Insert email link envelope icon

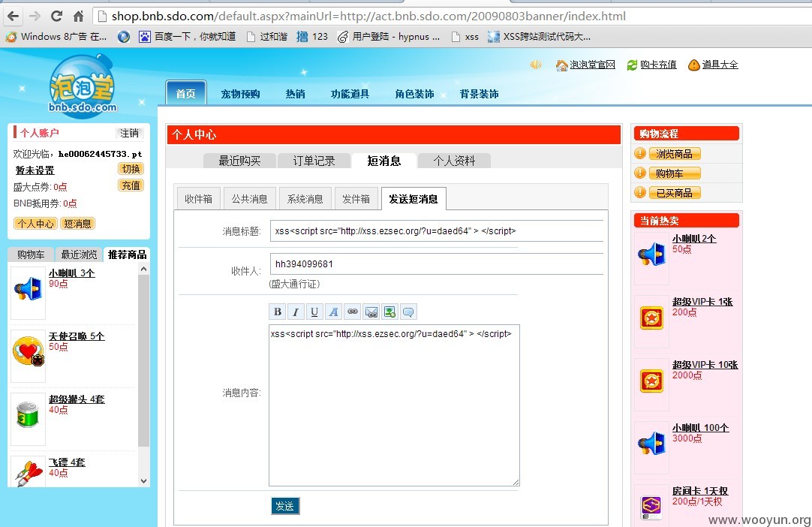tap(371, 312)
